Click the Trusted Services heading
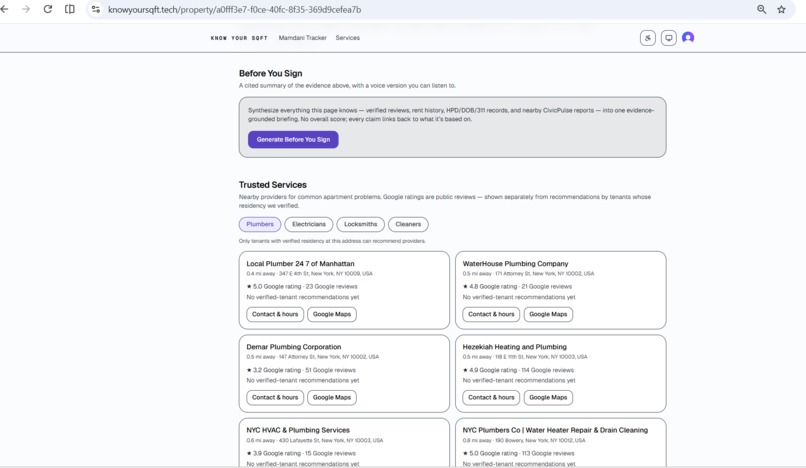 (x=272, y=185)
